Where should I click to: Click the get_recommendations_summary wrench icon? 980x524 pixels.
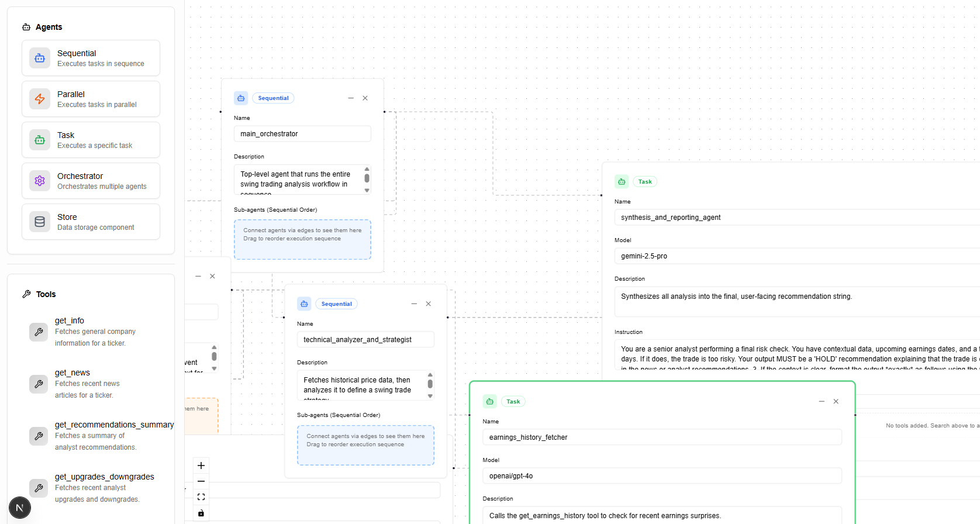pos(39,436)
